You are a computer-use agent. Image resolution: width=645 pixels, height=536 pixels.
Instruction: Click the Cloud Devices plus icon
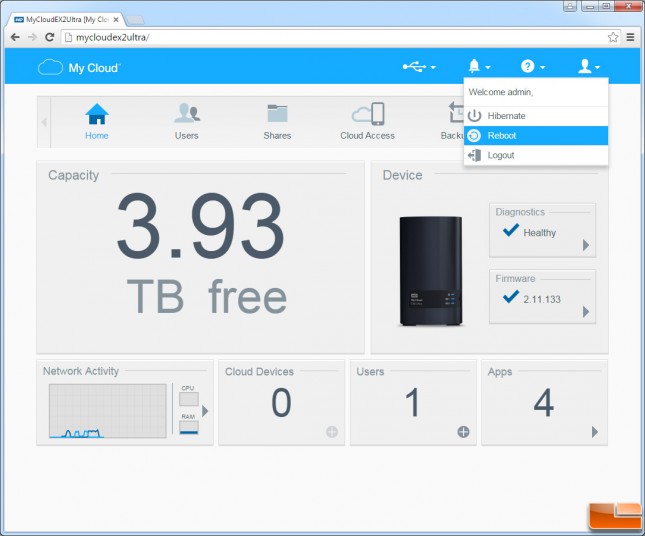[332, 432]
